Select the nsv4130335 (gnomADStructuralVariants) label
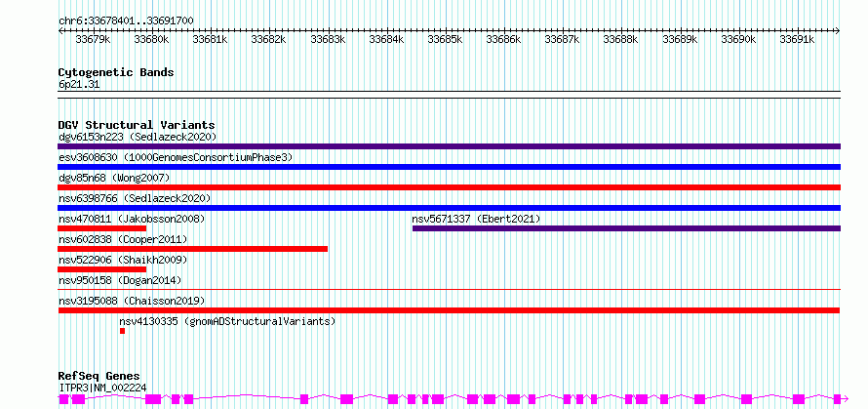This screenshot has height=409, width=868. click(227, 321)
